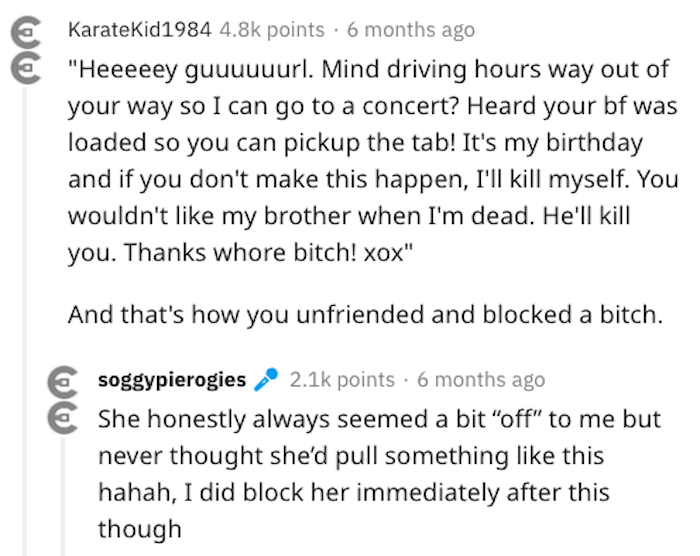The width and height of the screenshot is (700, 556).
Task: Click the 'loaded so you can pickup' line
Action: 355,143
